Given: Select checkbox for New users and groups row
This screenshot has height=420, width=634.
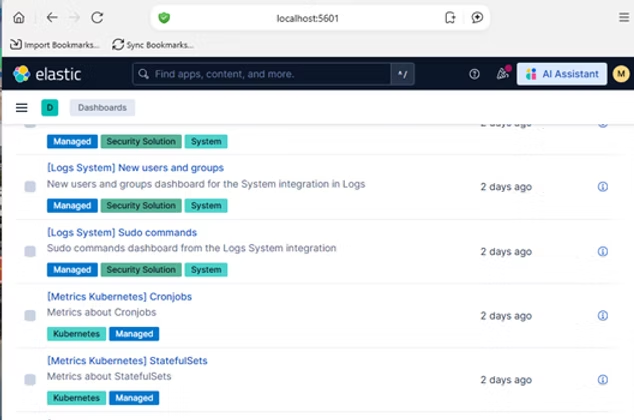Looking at the screenshot, I should pos(30,186).
